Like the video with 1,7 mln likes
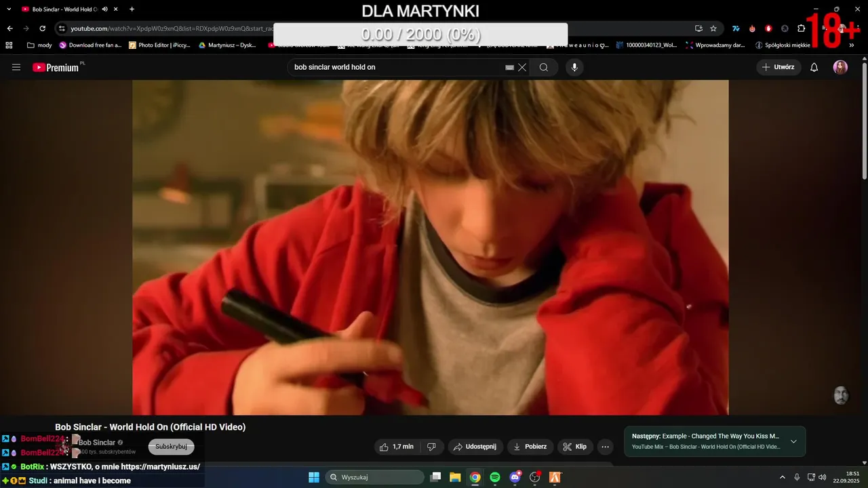Image resolution: width=868 pixels, height=488 pixels. coord(397,447)
